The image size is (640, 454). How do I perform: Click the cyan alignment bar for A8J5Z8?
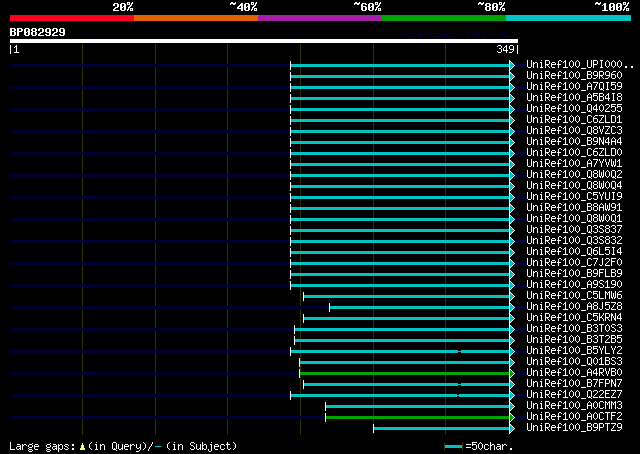pyautogui.click(x=420, y=307)
